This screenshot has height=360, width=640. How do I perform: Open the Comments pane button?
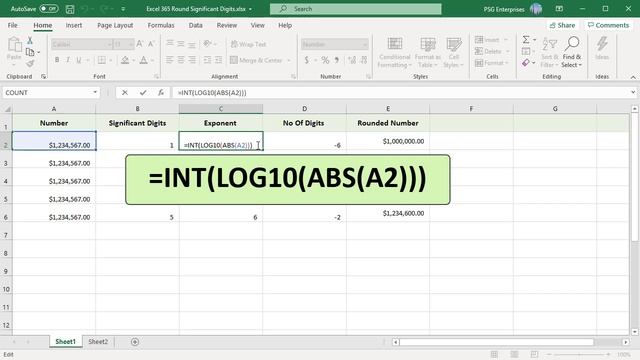pos(608,25)
